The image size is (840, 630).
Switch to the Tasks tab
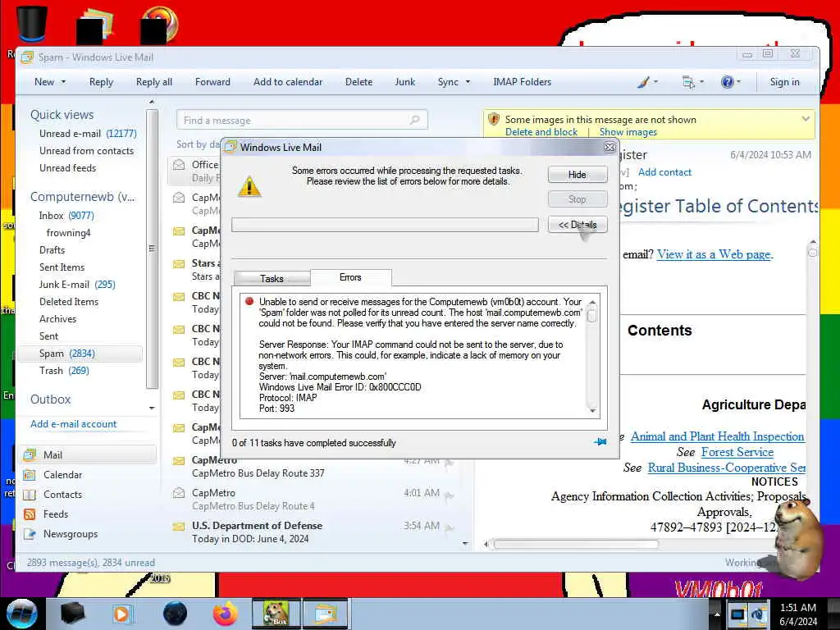coord(272,279)
